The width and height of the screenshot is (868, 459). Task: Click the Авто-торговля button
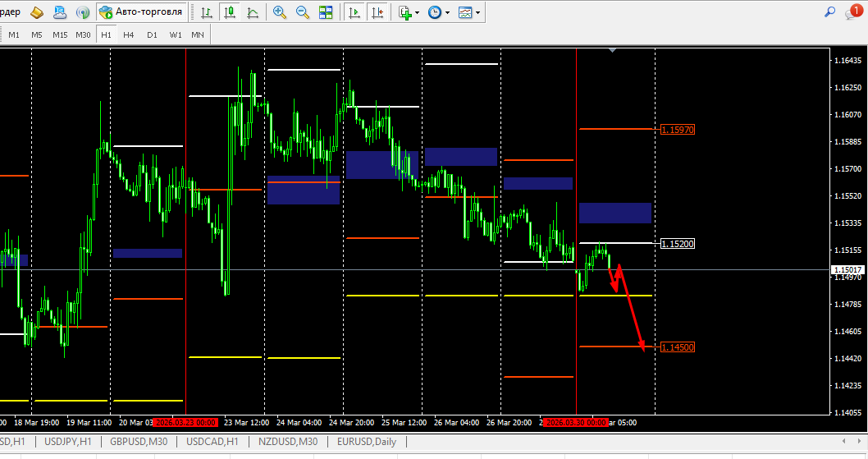pyautogui.click(x=142, y=11)
